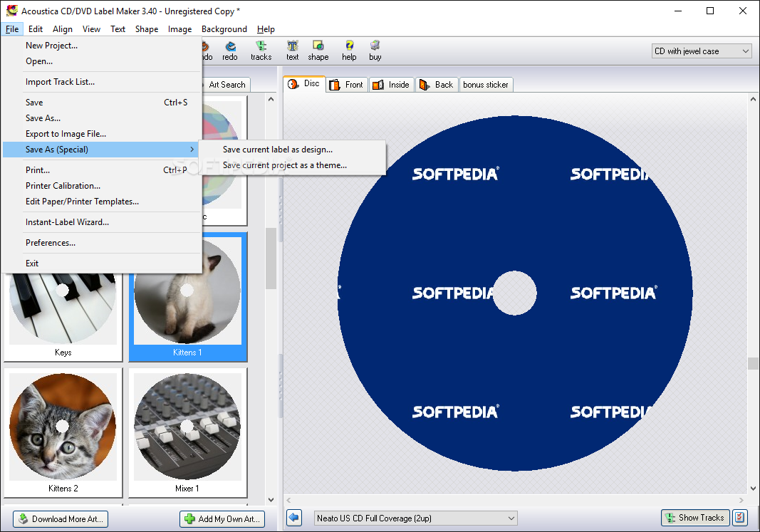Image resolution: width=760 pixels, height=532 pixels.
Task: Select the Kittens 1 art thumbnail
Action: click(187, 296)
